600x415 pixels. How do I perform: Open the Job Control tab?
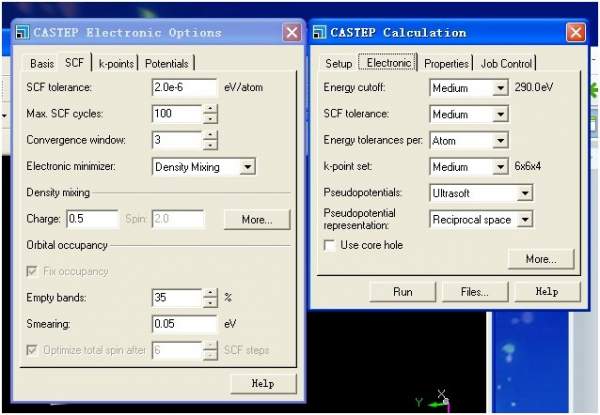506,63
